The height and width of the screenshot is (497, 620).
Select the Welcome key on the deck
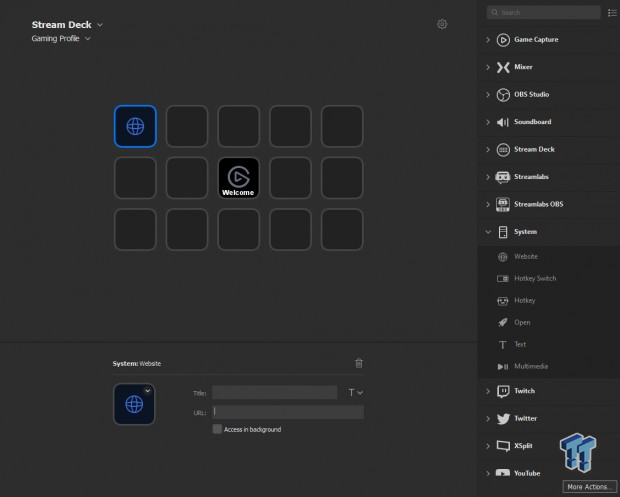(238, 178)
